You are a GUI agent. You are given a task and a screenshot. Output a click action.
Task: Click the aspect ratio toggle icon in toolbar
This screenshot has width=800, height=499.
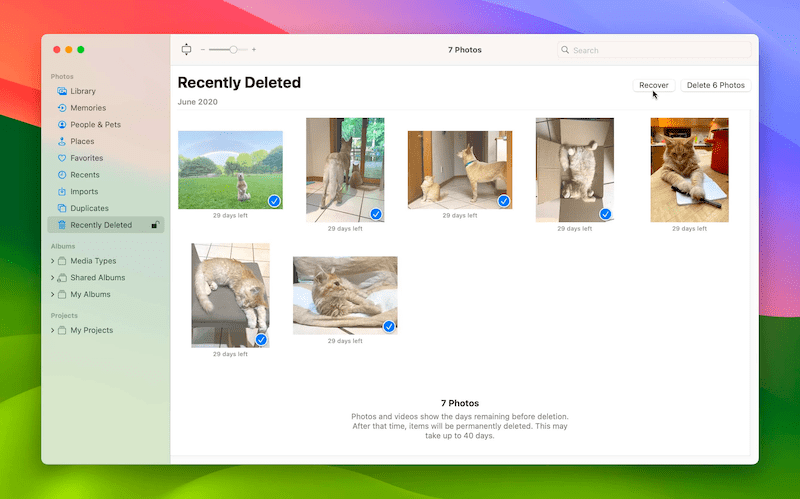tap(186, 49)
